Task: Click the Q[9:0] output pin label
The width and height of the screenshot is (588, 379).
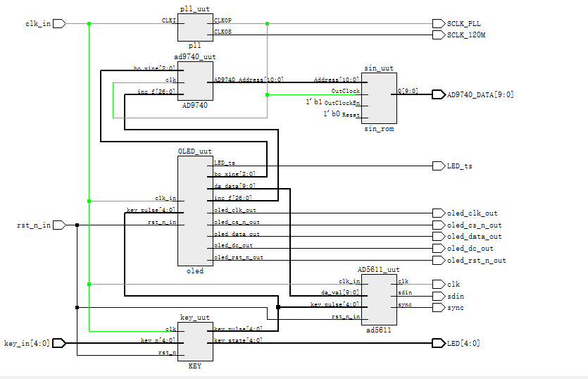Action: [x=408, y=91]
